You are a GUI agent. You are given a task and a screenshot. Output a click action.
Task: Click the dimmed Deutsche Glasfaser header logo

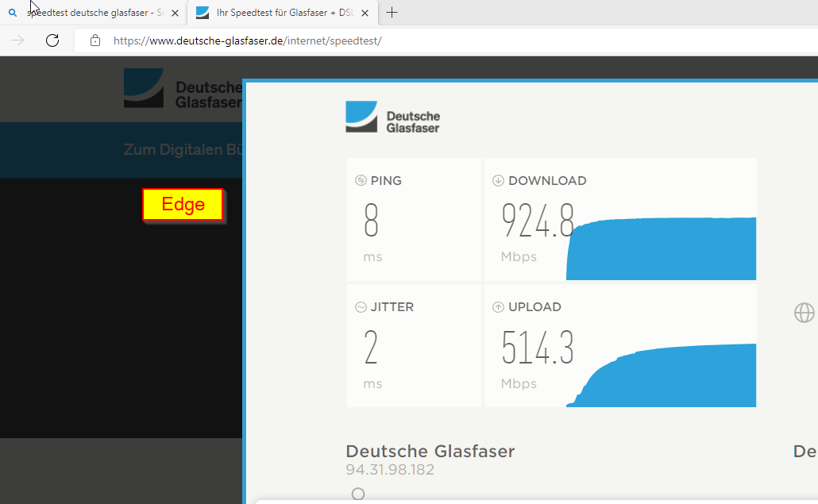point(183,88)
